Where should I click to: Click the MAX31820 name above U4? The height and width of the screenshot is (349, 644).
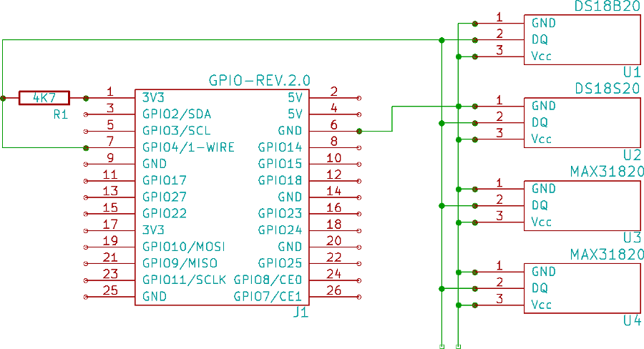[x=607, y=255]
